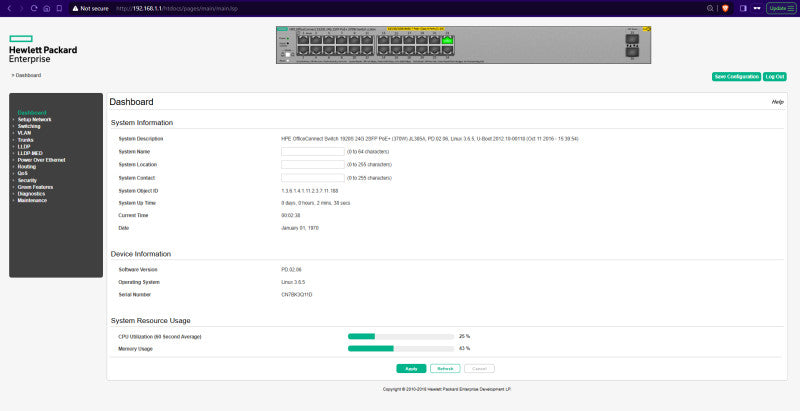
Task: Click the bookmark icon beside home
Action: tap(59, 8)
